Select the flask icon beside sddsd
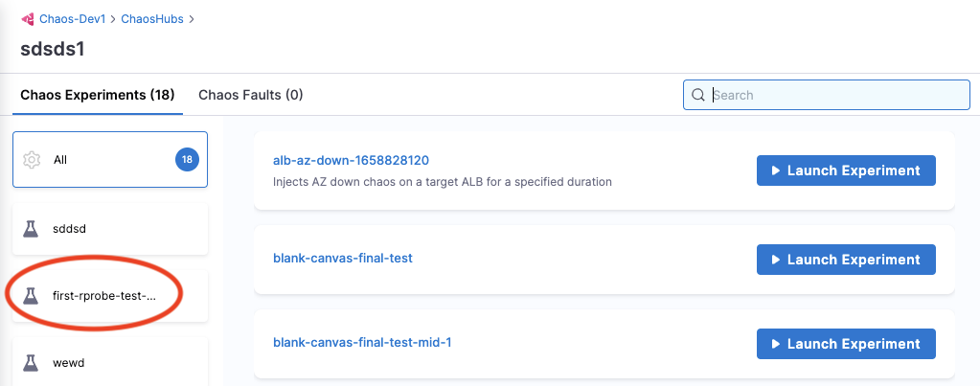980x386 pixels. pos(32,229)
